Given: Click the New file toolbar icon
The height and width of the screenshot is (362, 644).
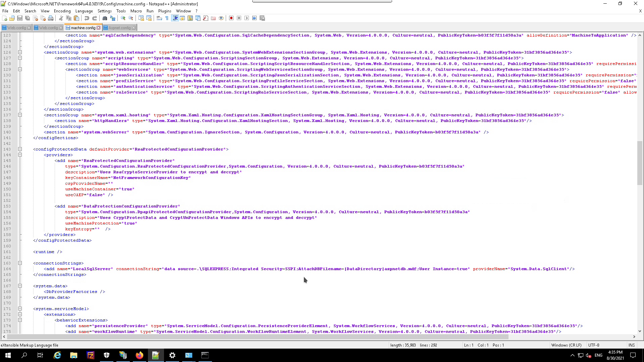Looking at the screenshot, I should (x=4, y=18).
